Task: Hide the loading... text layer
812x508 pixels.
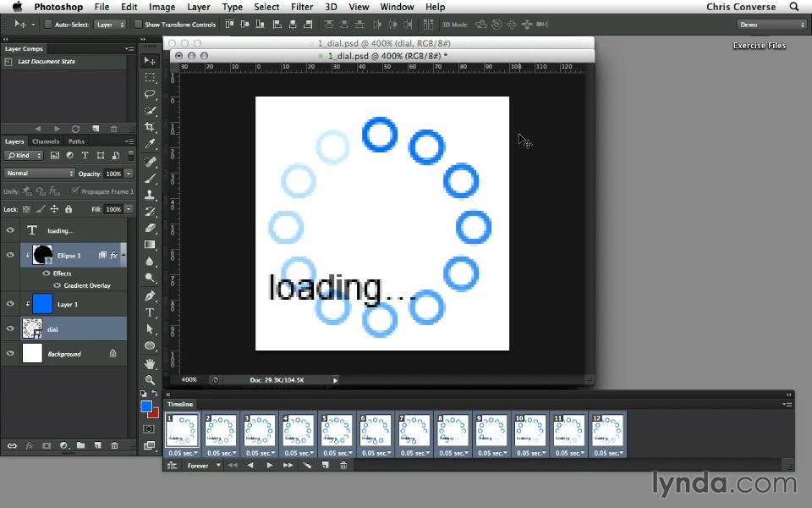Action: (11, 230)
